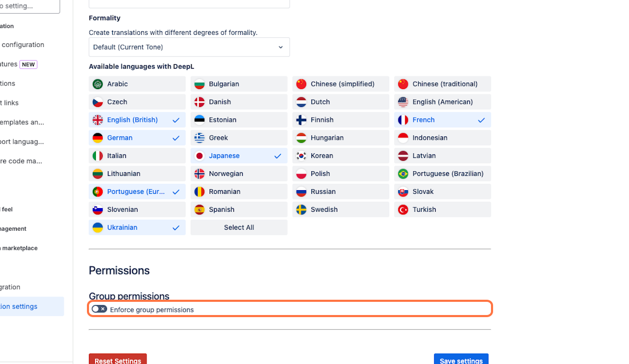Screen dimensions: 629x364
Task: Click the Norwegian flag icon
Action: (199, 174)
